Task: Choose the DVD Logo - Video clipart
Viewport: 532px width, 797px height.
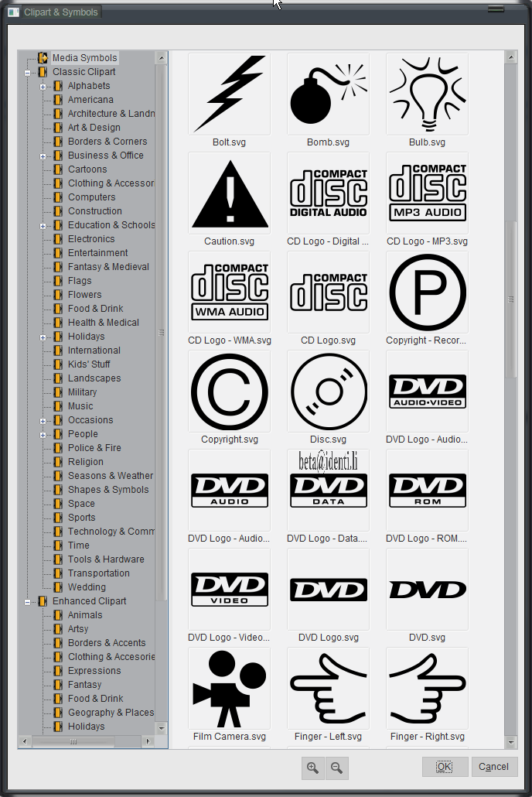Action: 229,590
